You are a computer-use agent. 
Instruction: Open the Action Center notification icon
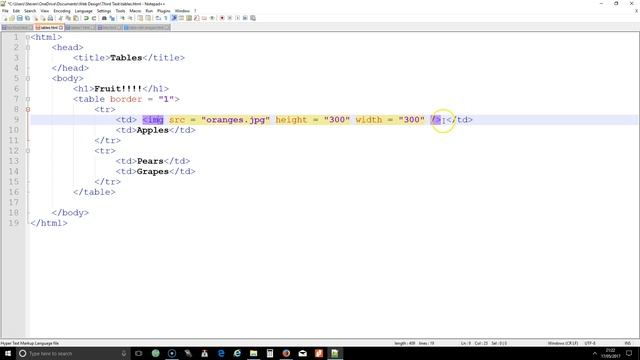click(629, 353)
